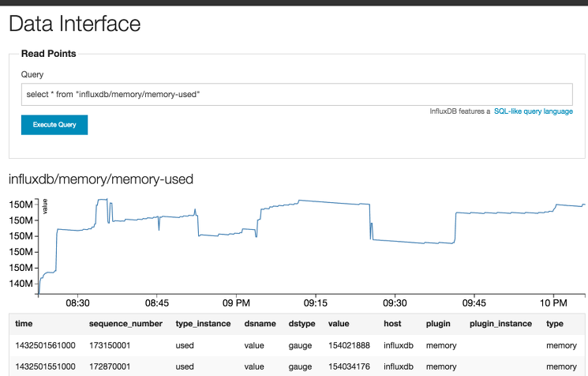Click the influxdb/memory/memory-used chart title
588x376 pixels.
[101, 179]
